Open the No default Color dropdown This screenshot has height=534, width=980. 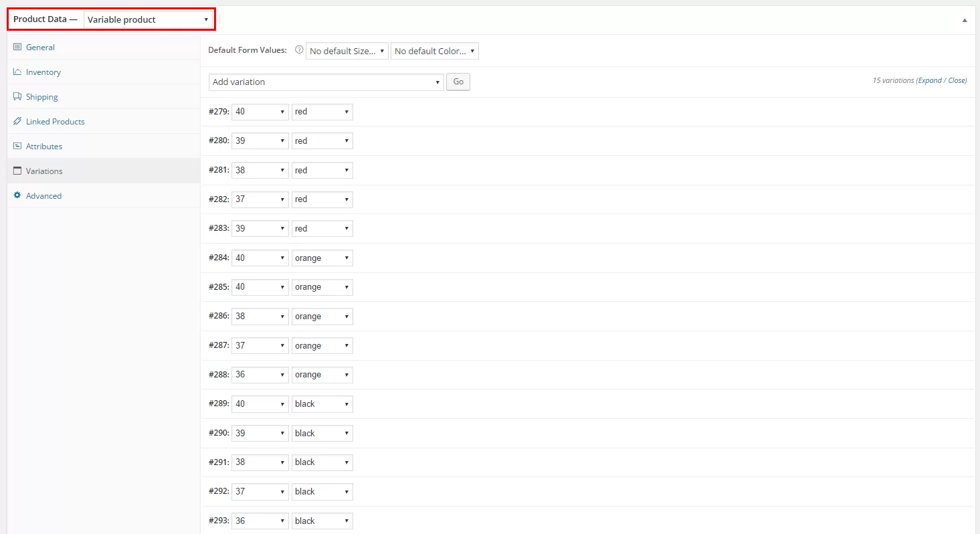pyautogui.click(x=434, y=50)
